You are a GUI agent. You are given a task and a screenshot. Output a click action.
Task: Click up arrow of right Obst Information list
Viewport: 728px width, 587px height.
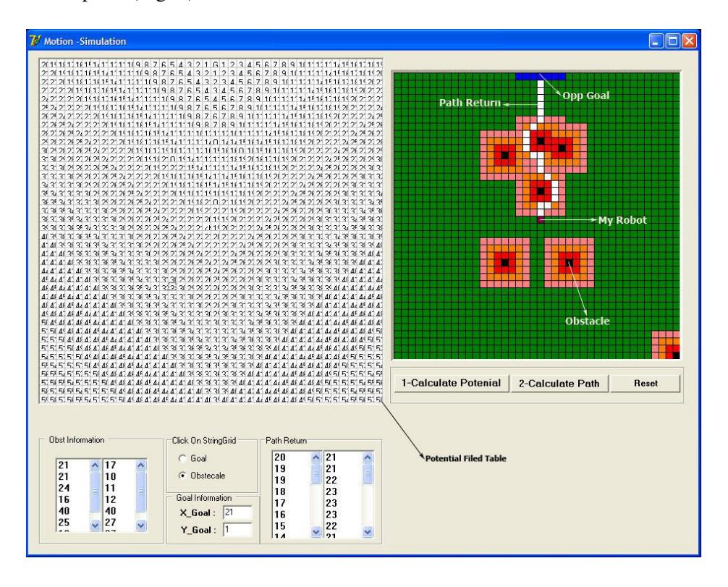tap(141, 465)
